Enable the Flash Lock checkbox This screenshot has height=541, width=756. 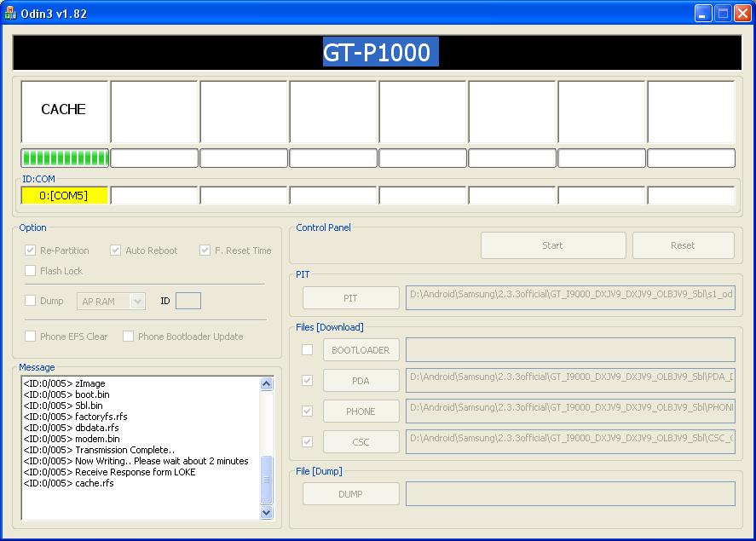click(x=31, y=271)
